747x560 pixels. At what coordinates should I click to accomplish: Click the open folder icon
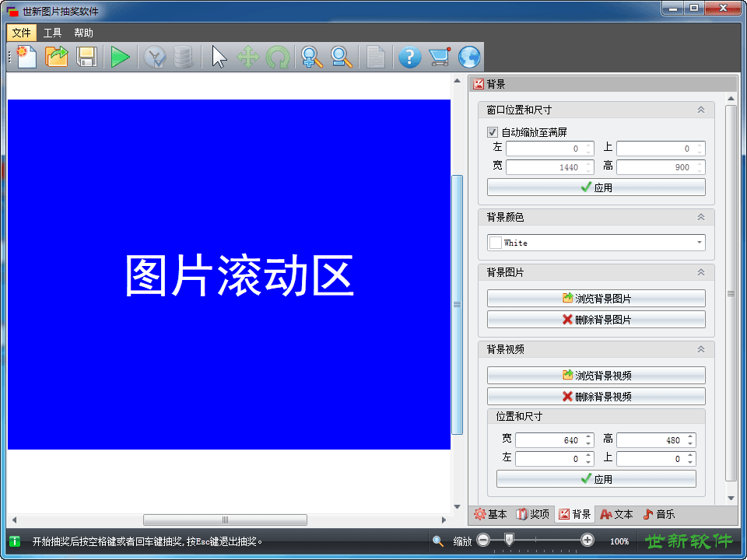[57, 57]
